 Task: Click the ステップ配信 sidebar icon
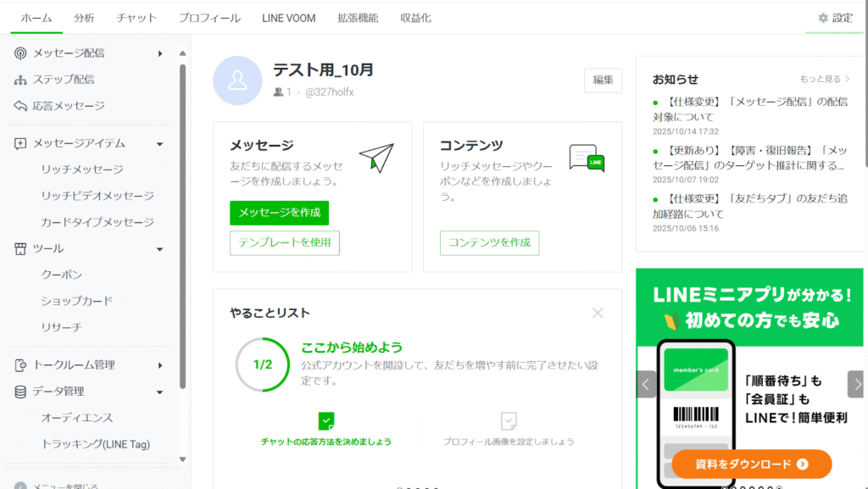[x=21, y=80]
